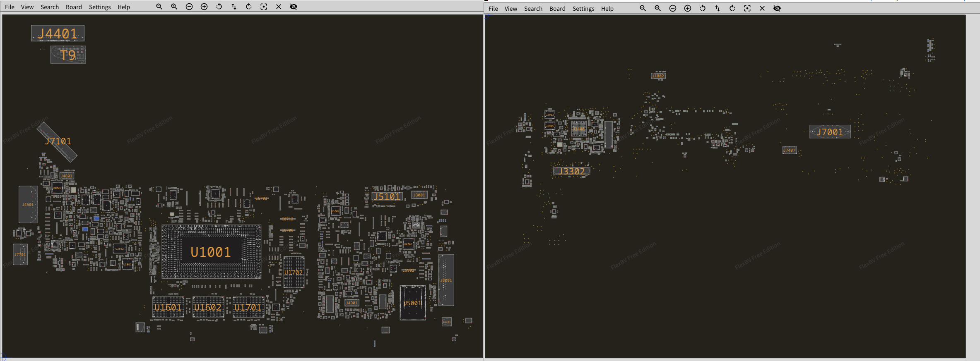Rotate board counter-clockwise in left window
The height and width of the screenshot is (361, 980).
point(219,7)
